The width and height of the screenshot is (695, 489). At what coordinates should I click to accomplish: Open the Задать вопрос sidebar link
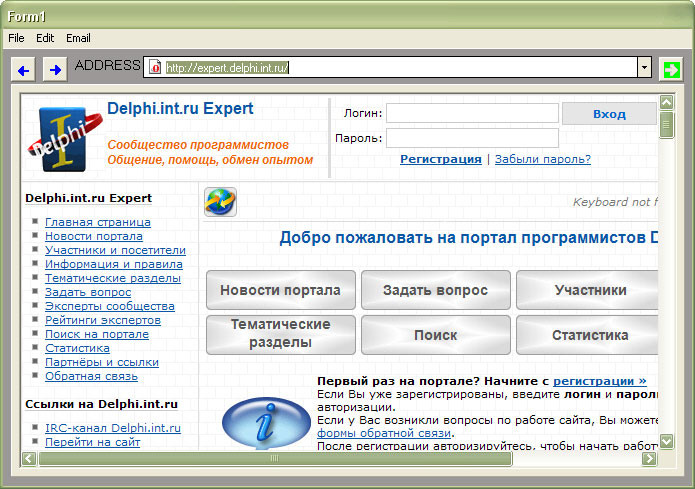[88, 292]
